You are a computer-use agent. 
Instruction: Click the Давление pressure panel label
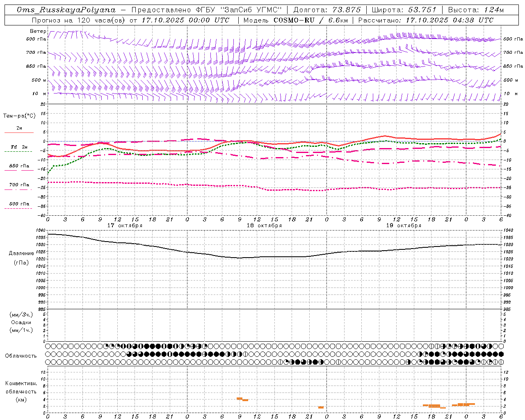coord(21,253)
